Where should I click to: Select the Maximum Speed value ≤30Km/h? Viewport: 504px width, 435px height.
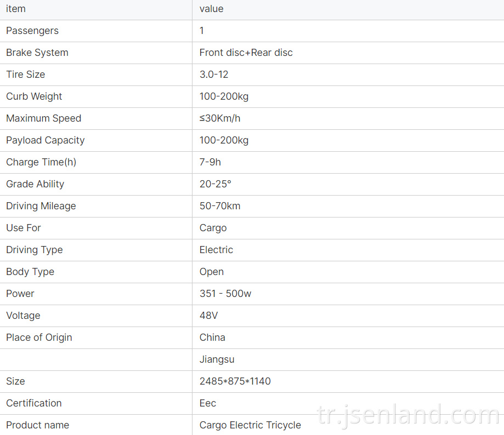pyautogui.click(x=220, y=118)
